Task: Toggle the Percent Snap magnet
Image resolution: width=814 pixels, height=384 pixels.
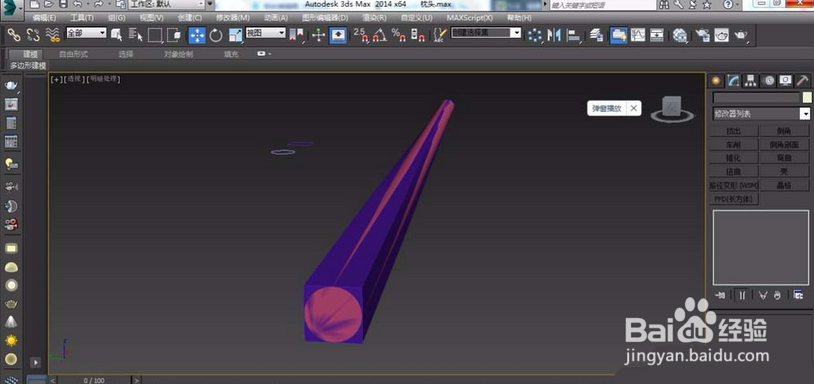Action: click(399, 35)
